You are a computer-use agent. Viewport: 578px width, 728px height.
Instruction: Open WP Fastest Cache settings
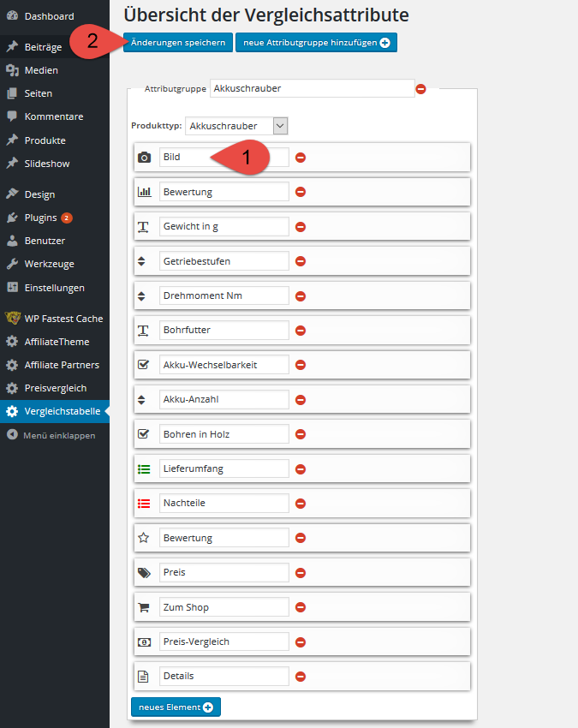54,319
